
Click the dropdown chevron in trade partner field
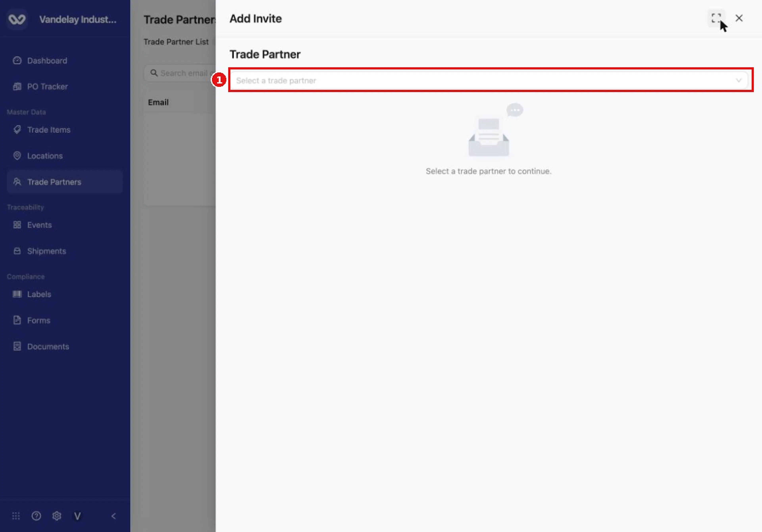[x=738, y=80]
